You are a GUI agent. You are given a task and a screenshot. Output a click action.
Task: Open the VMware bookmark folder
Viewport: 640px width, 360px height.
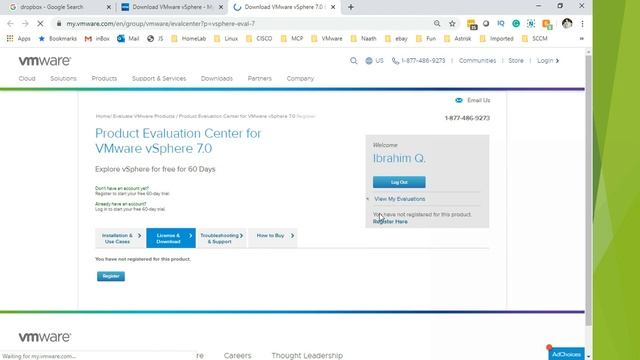[x=327, y=38]
